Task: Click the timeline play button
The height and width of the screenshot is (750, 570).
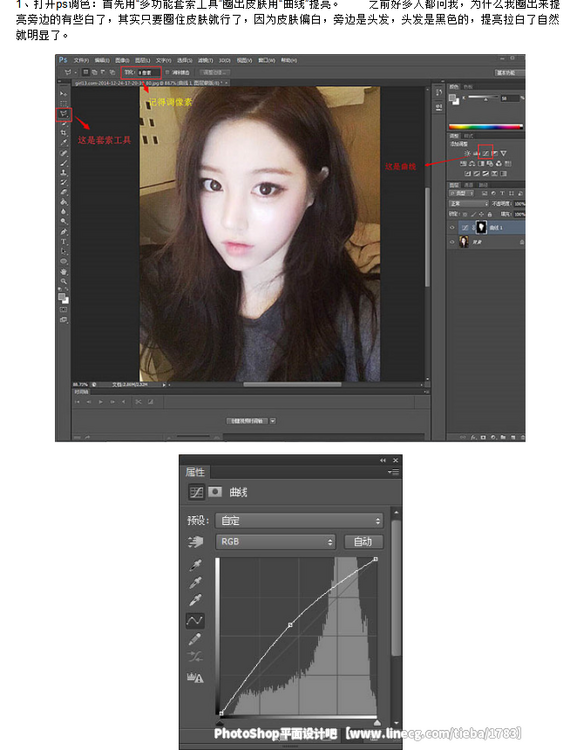Action: coord(100,402)
